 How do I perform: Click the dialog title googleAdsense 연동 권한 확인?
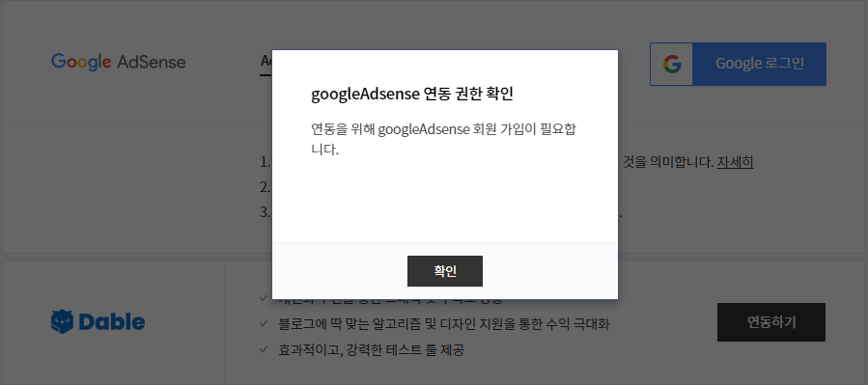(x=412, y=94)
